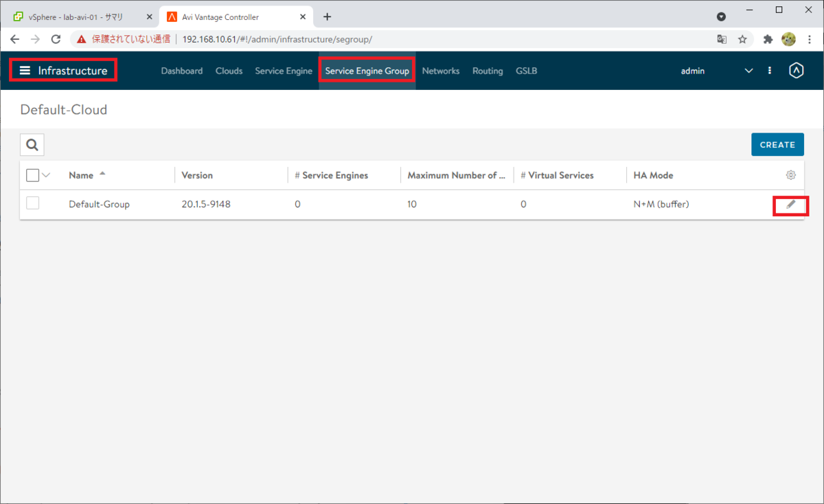
Task: Open a new browser tab with plus icon
Action: pos(327,16)
